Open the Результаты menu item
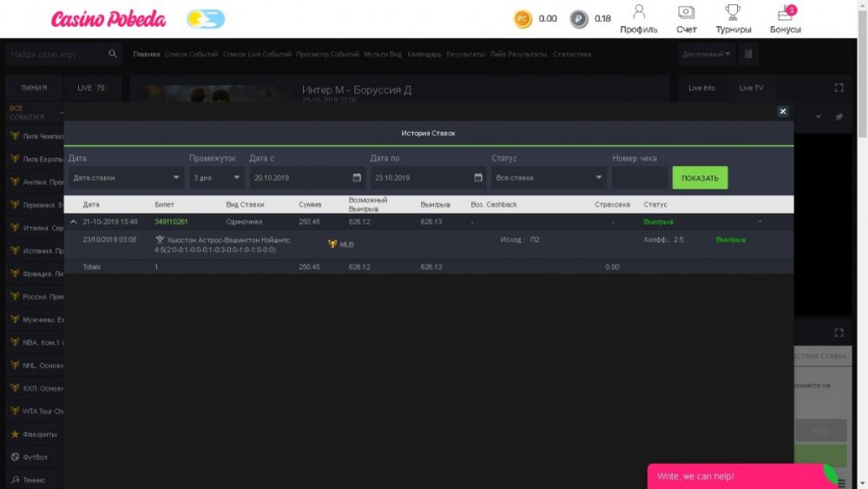Viewport: 868px width, 489px height. (x=466, y=54)
